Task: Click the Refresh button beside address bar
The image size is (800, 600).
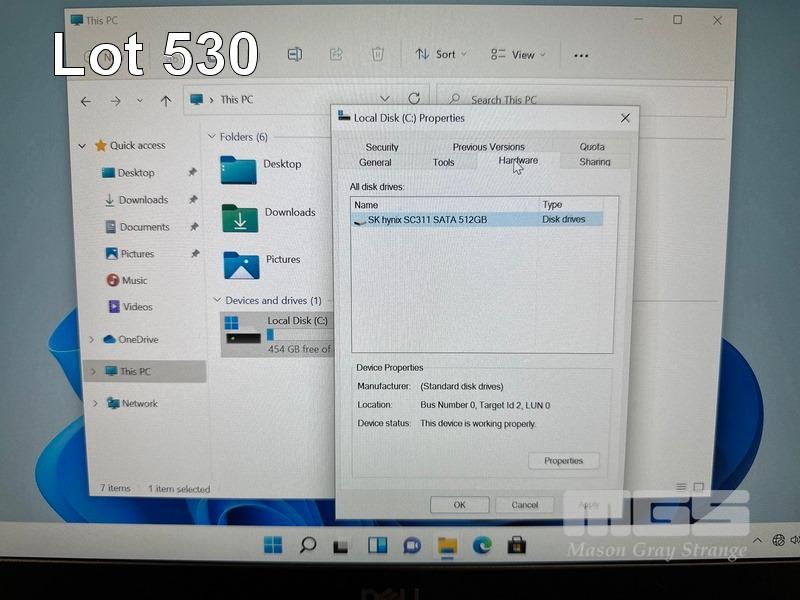Action: (414, 99)
